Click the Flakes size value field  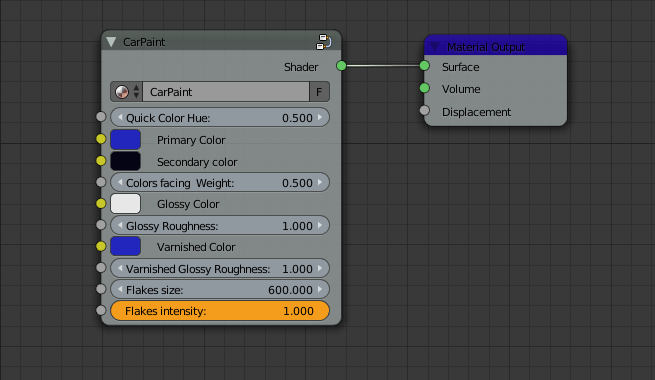pos(220,289)
